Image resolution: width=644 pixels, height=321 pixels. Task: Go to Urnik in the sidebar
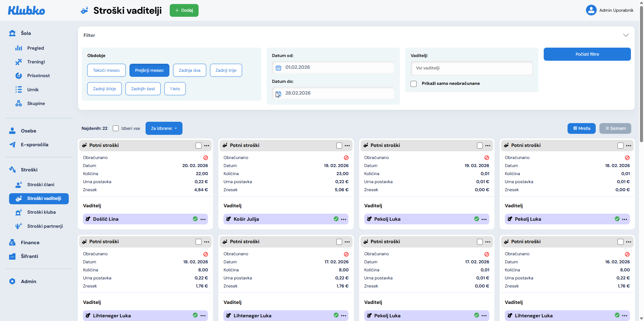coord(33,90)
